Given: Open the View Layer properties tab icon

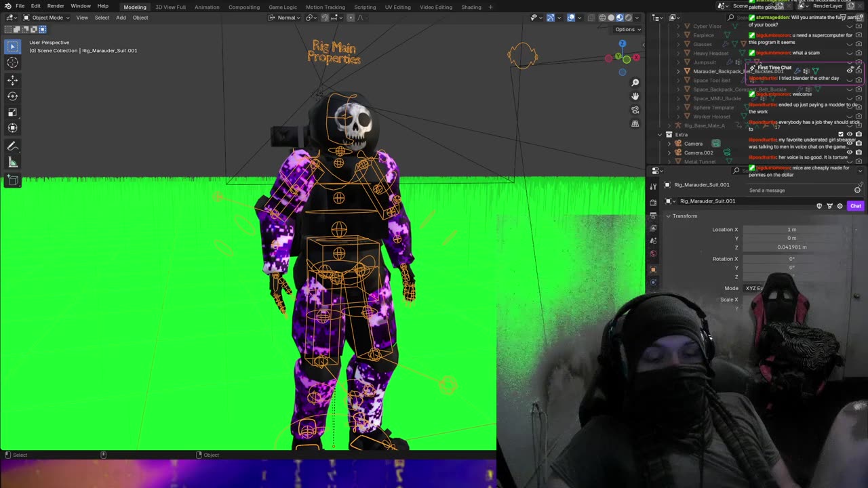Looking at the screenshot, I should [653, 228].
